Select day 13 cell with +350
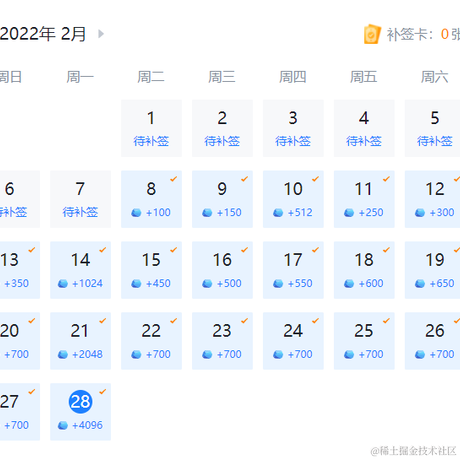Screen dimensions: 460x460 [x=20, y=270]
